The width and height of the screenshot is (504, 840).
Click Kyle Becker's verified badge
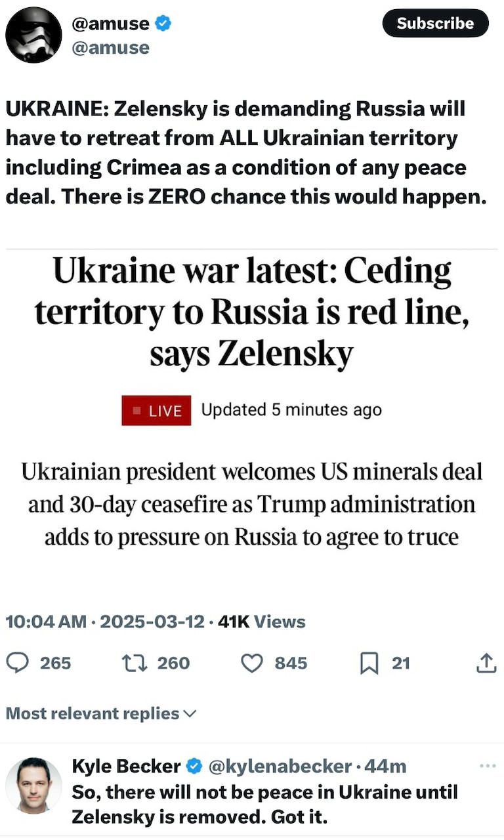click(x=194, y=766)
